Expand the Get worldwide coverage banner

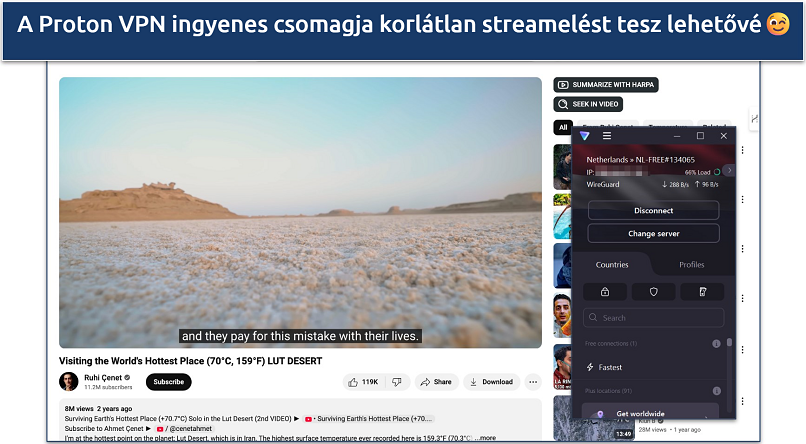tap(653, 413)
